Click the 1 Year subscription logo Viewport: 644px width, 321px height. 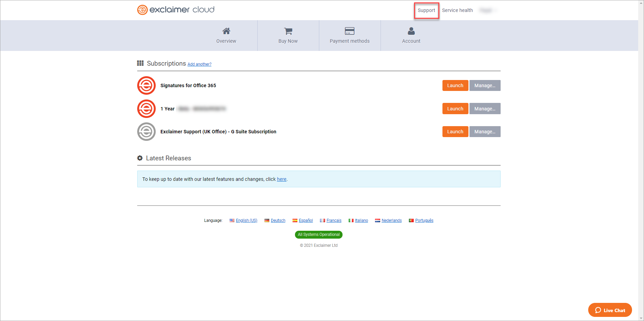(146, 109)
